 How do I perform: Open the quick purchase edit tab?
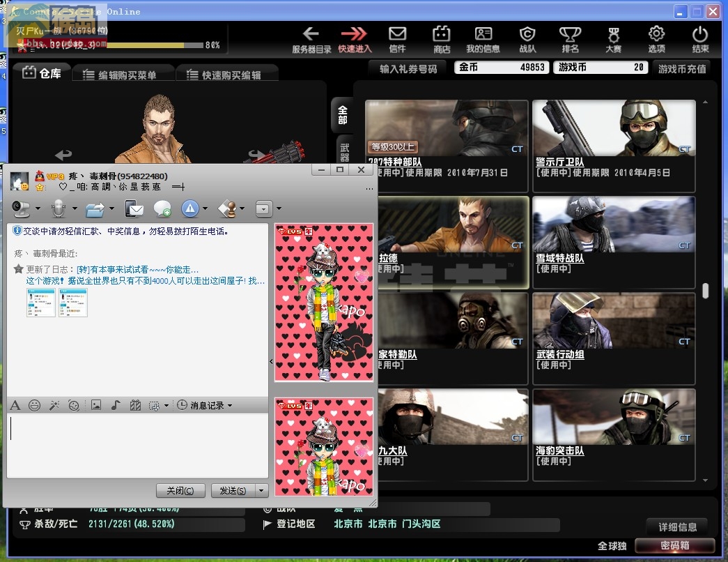(x=228, y=75)
